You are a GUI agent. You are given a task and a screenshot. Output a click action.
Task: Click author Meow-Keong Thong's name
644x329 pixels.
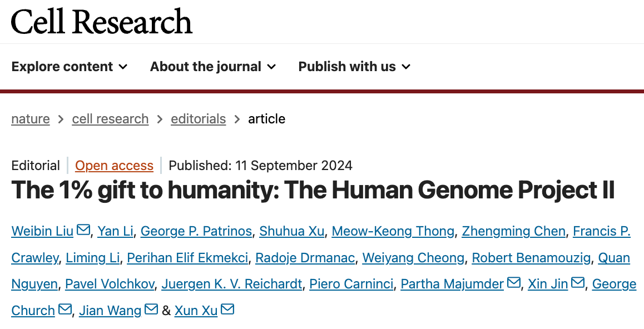coord(393,231)
